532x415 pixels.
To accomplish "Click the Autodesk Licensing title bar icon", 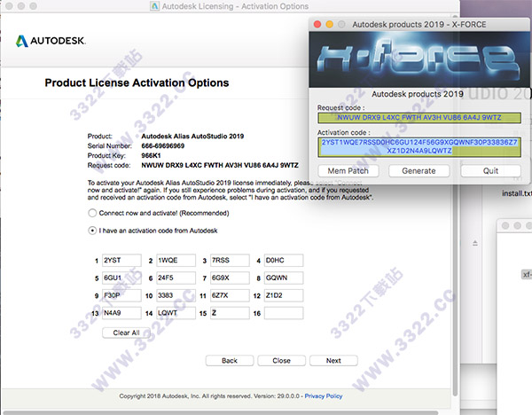I will click(x=154, y=6).
